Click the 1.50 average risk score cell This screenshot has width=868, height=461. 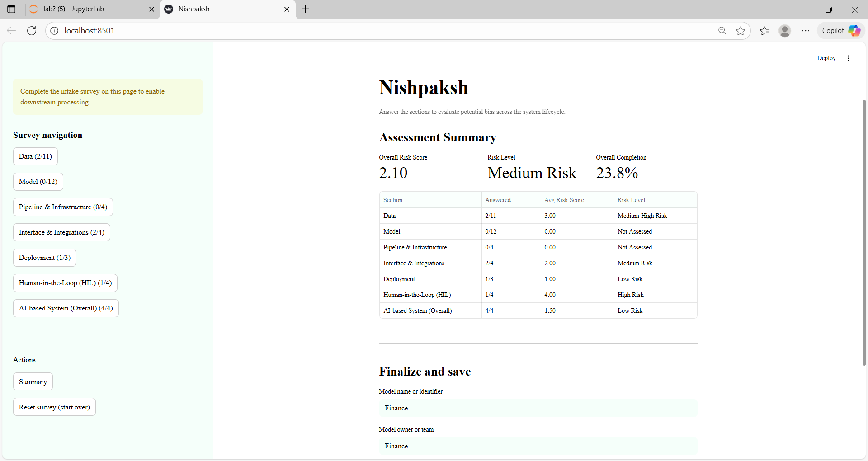point(577,310)
